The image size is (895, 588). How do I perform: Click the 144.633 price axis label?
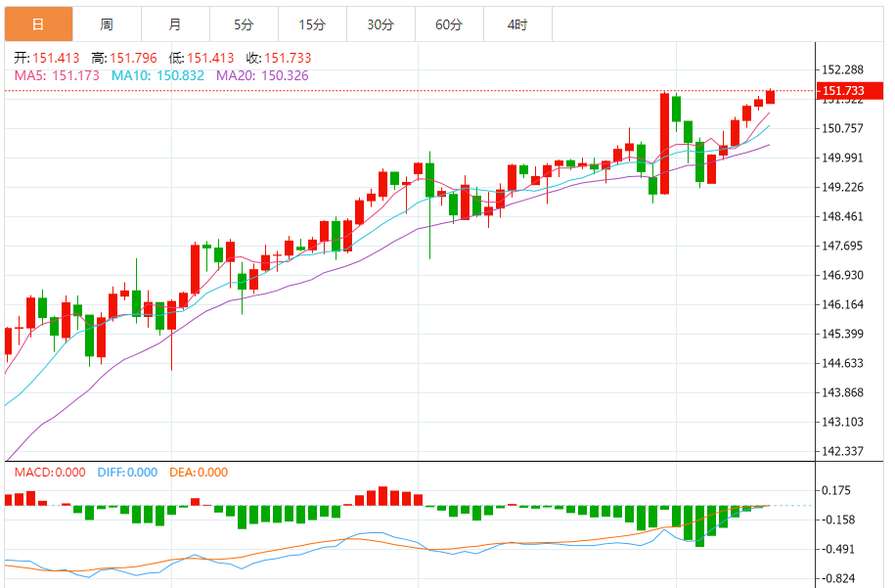tap(842, 363)
